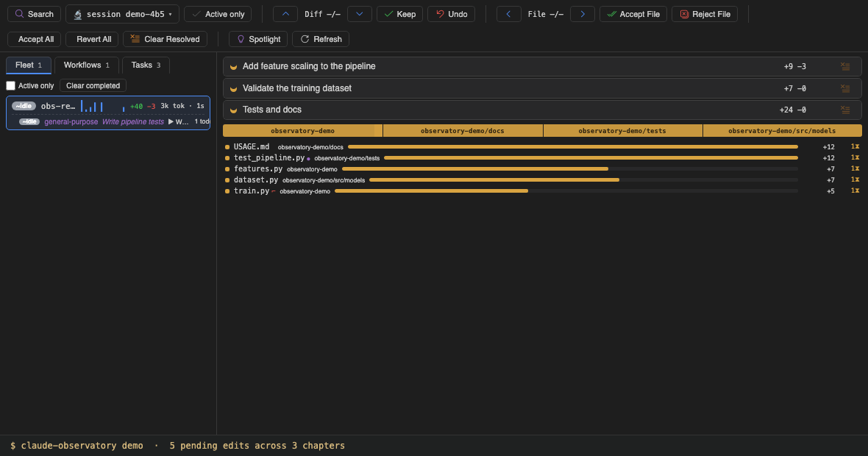The width and height of the screenshot is (868, 456).
Task: Click the 1x hourglass icon for features.py
Action: (855, 168)
